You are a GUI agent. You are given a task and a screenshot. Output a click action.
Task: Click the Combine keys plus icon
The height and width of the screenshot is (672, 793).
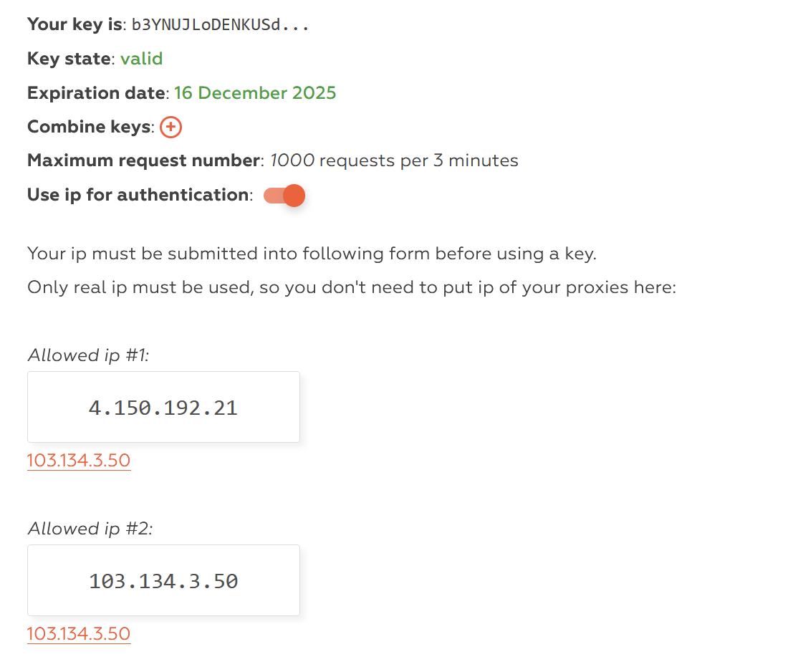tap(170, 128)
